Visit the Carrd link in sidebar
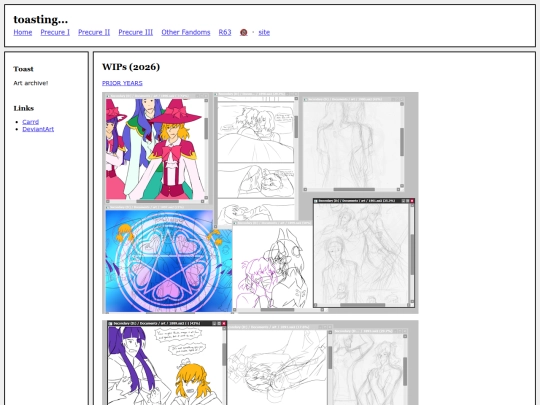 tap(31, 122)
